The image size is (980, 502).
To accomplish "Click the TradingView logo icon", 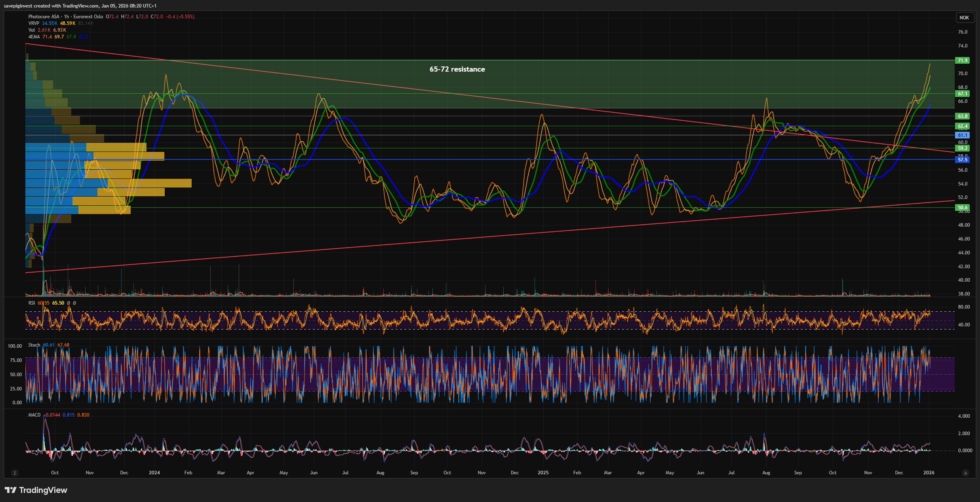I will [x=11, y=490].
